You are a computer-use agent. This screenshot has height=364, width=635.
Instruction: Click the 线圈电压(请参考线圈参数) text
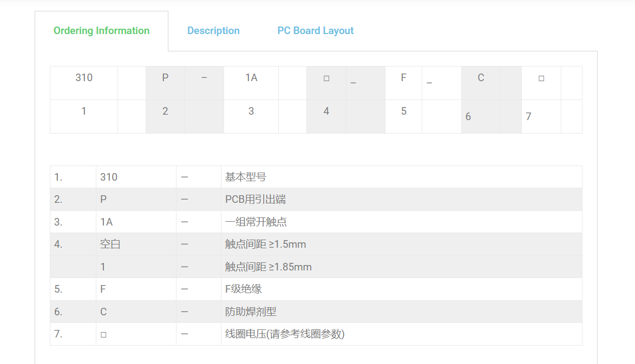[285, 334]
